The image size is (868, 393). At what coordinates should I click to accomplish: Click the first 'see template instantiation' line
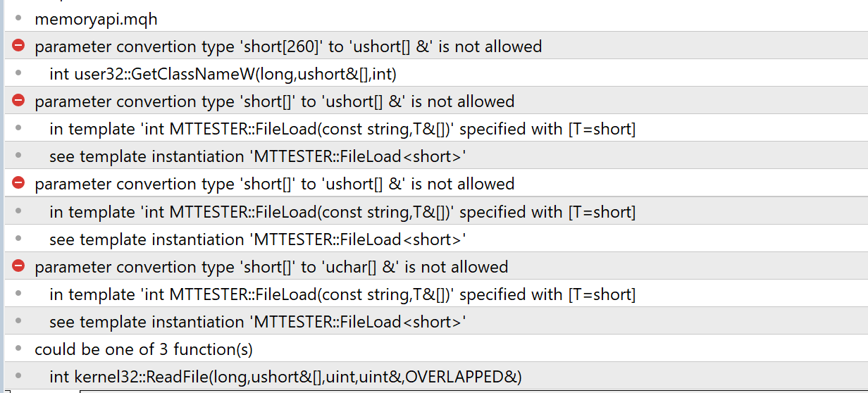click(257, 156)
